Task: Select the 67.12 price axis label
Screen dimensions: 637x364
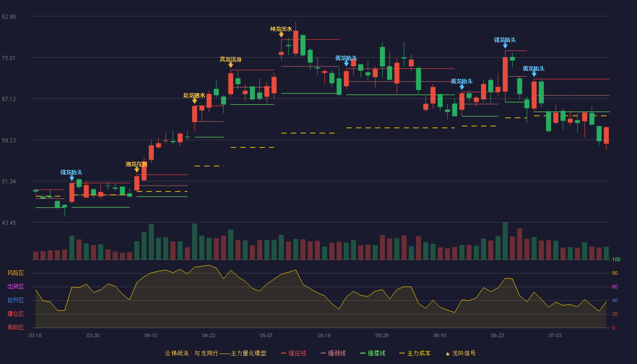Action: pos(9,99)
